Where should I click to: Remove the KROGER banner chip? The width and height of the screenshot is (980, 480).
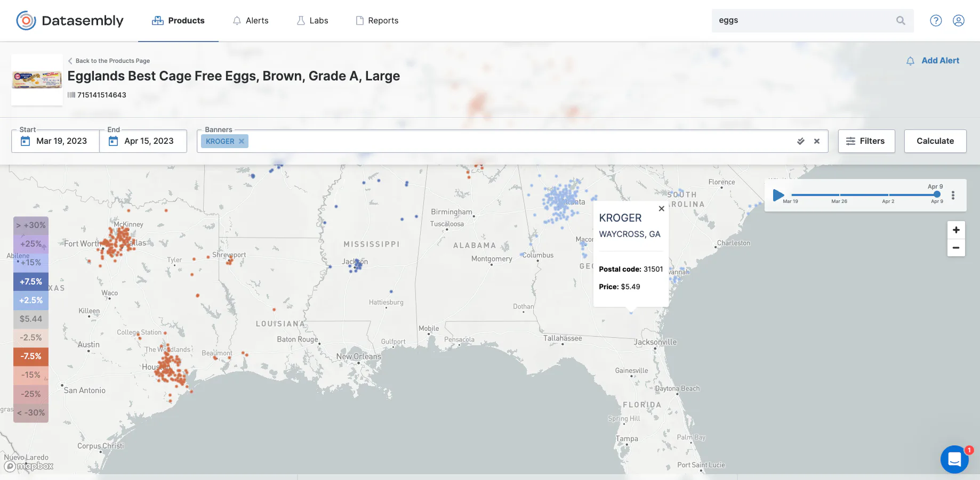click(x=242, y=141)
